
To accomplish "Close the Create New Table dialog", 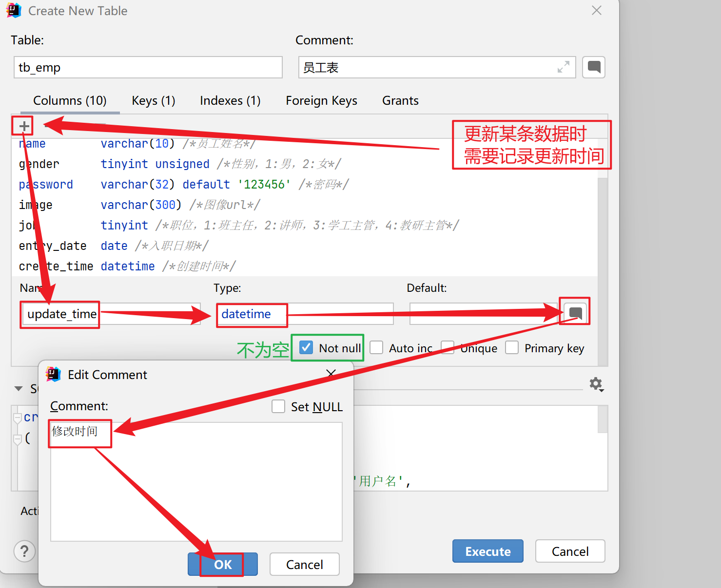I will point(597,11).
